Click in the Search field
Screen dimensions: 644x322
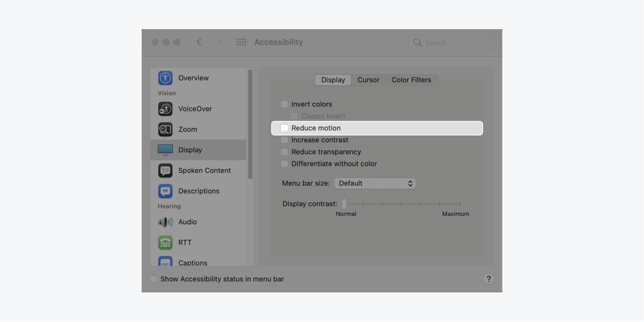pyautogui.click(x=452, y=42)
